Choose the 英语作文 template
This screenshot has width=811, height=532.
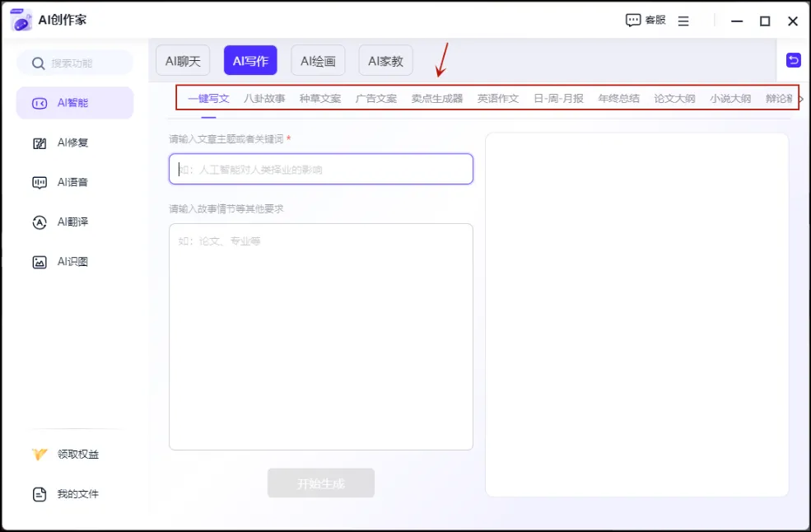[498, 97]
